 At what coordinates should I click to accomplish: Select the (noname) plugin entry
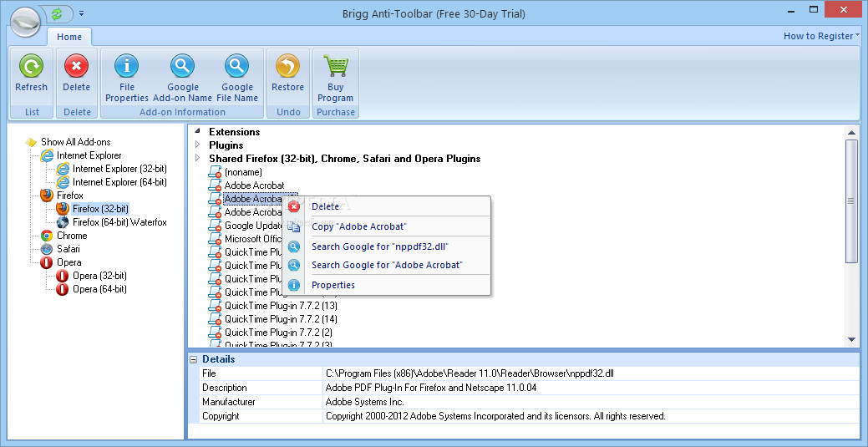pyautogui.click(x=243, y=172)
